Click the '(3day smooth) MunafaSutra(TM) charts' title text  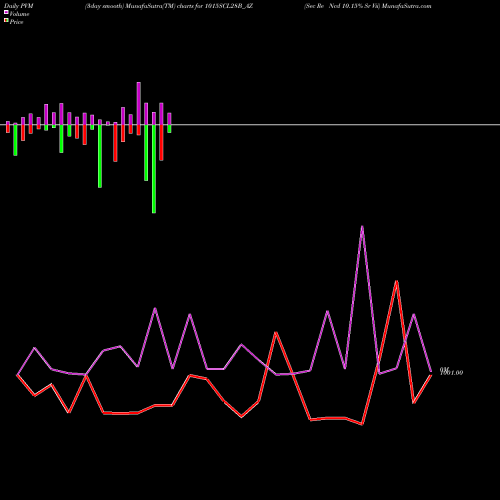(139, 6)
